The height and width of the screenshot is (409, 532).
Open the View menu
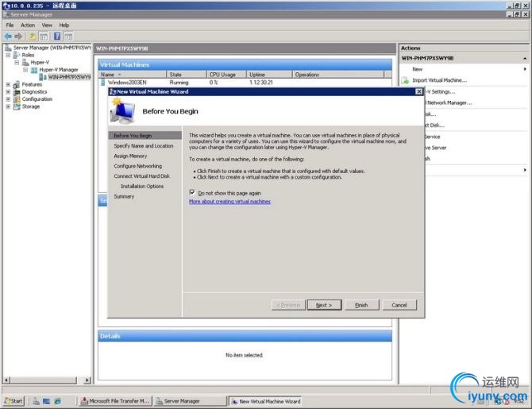[47, 25]
